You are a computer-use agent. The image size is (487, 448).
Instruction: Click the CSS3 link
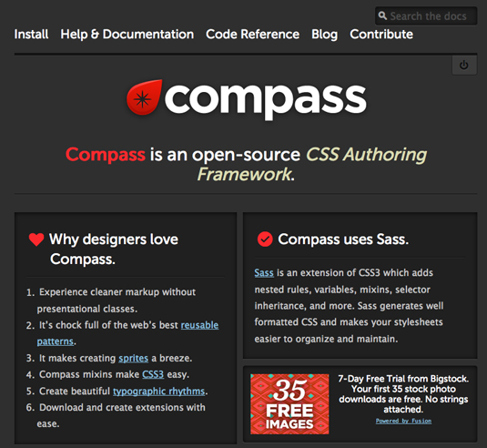point(153,374)
